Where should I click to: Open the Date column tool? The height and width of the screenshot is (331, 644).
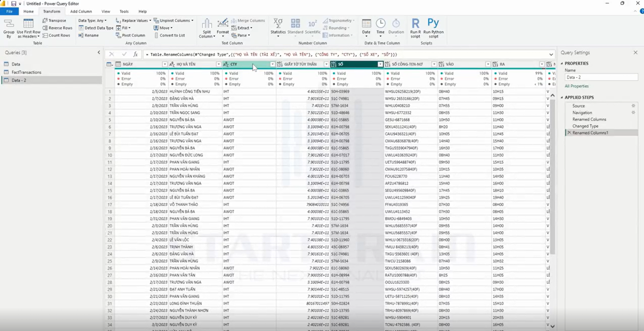[366, 27]
